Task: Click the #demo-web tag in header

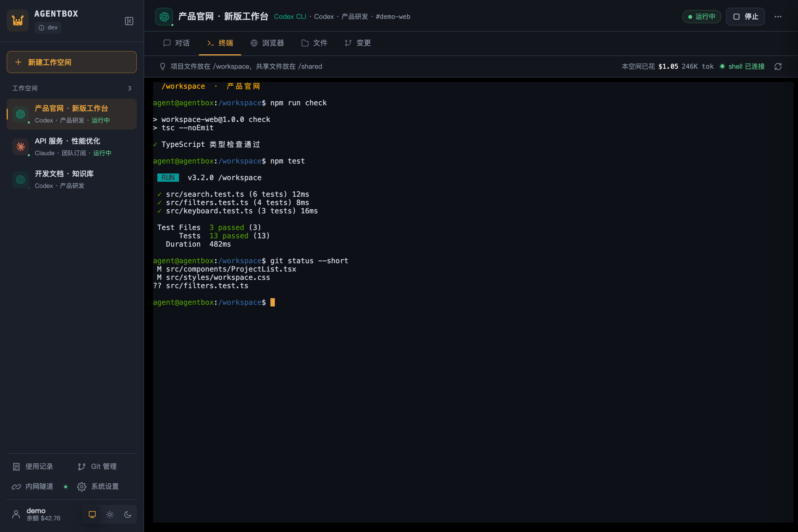Action: point(393,17)
